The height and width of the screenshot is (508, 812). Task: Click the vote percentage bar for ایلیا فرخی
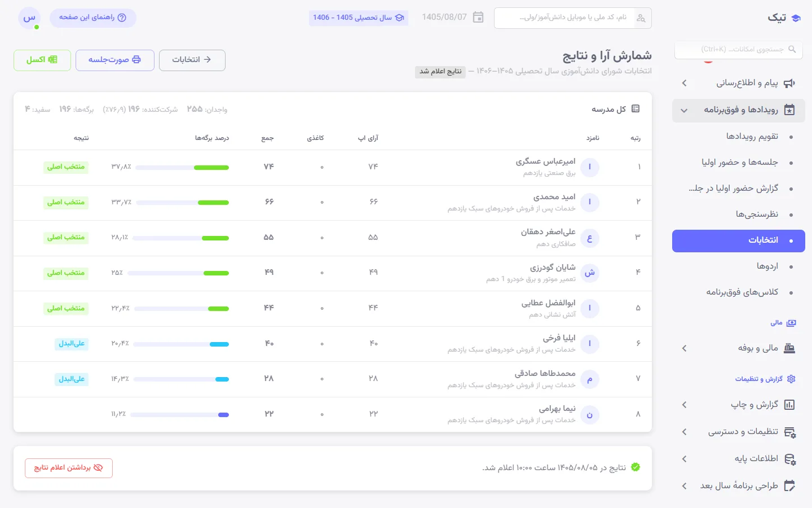[182, 344]
